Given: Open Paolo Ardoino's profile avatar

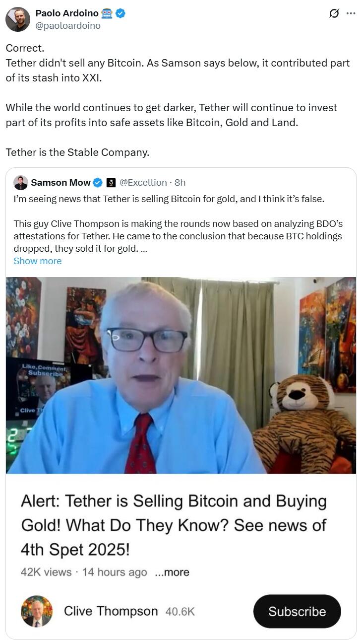Looking at the screenshot, I should [x=17, y=19].
